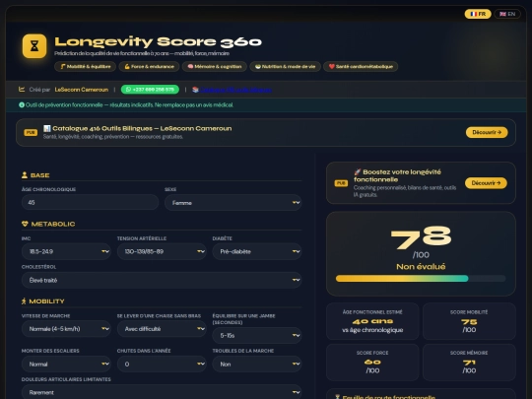Open Équilibre sur une jambe dropdown

tap(257, 336)
